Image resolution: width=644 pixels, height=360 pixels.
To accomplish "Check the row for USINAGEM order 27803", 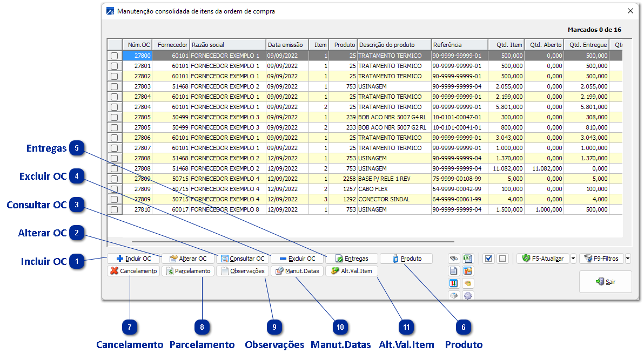I will click(x=114, y=86).
